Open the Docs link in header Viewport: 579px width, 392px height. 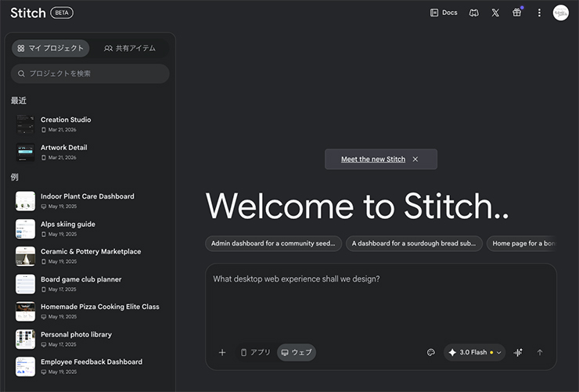444,13
